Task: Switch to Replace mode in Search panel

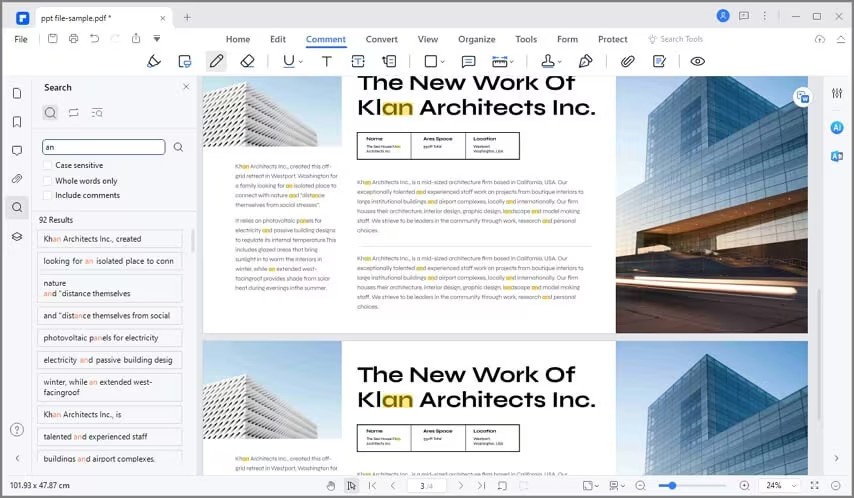Action: coord(74,113)
